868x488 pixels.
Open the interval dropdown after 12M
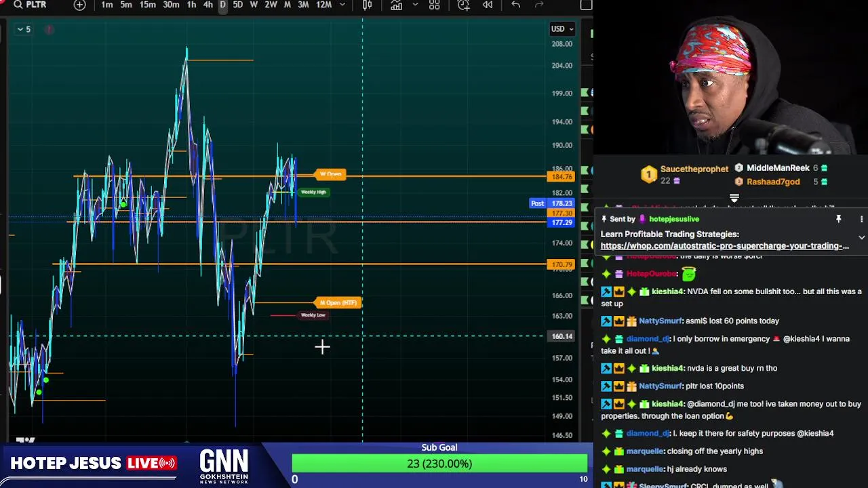pyautogui.click(x=342, y=5)
